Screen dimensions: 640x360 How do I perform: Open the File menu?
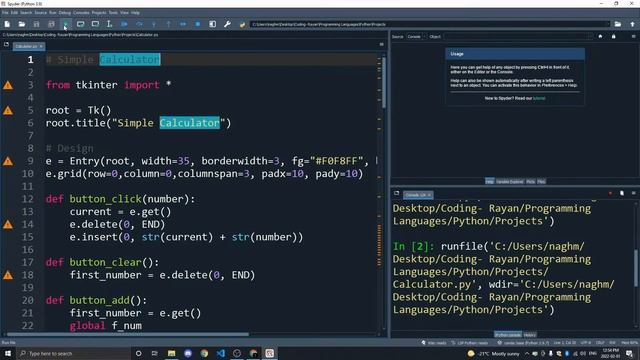(x=5, y=13)
